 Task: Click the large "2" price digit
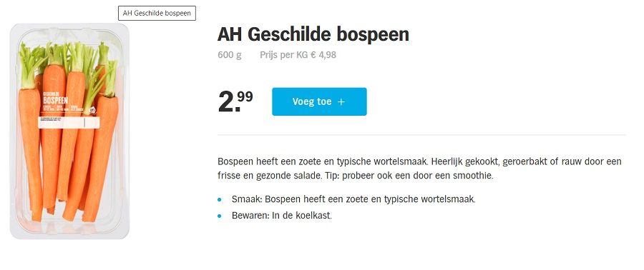225,102
